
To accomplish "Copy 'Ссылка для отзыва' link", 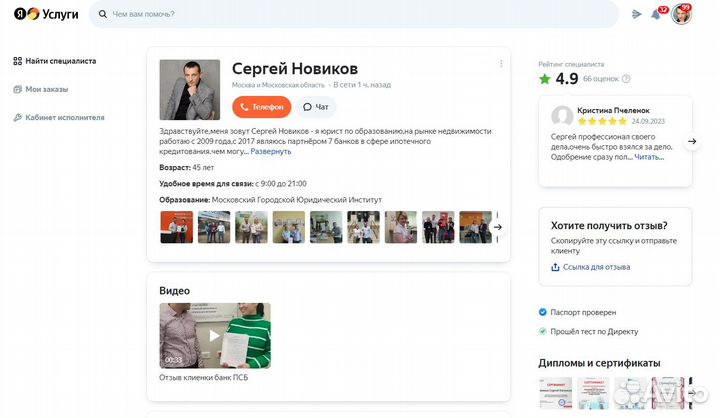I will [x=591, y=267].
